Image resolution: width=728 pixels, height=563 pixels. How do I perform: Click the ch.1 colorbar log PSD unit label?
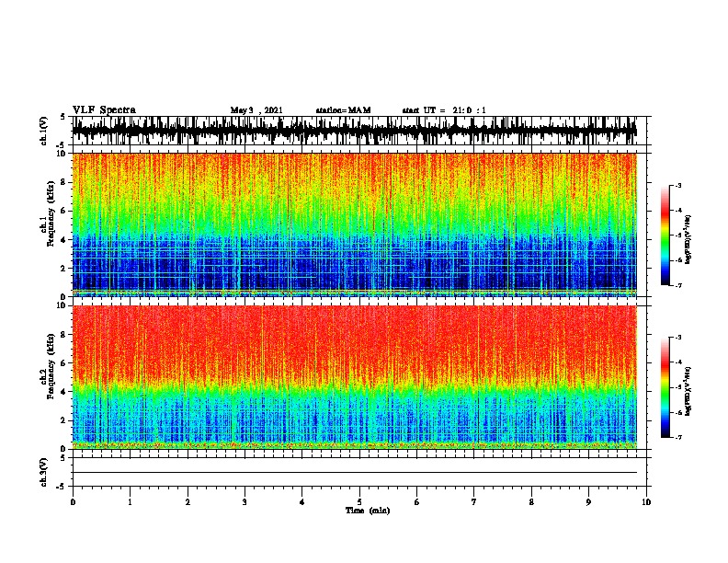click(688, 239)
